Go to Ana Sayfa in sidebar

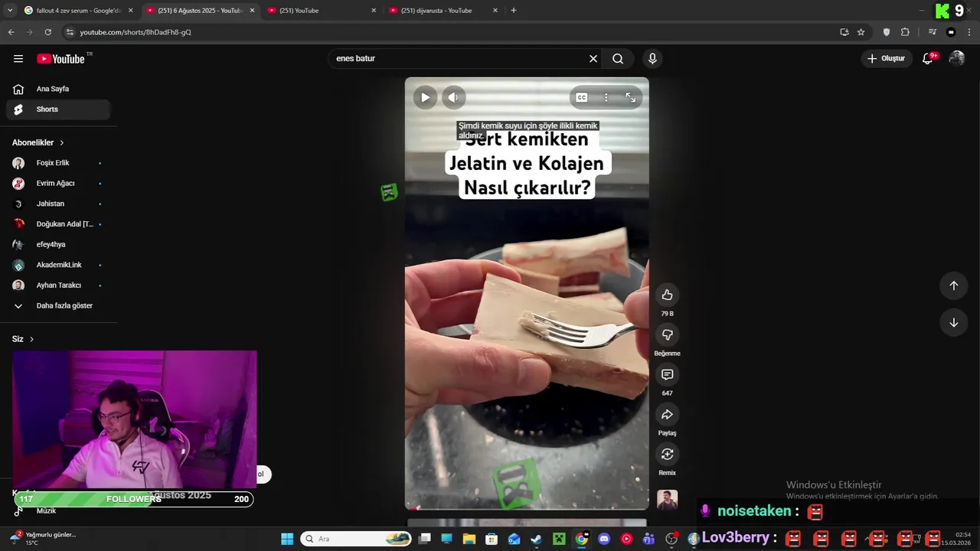(58, 89)
